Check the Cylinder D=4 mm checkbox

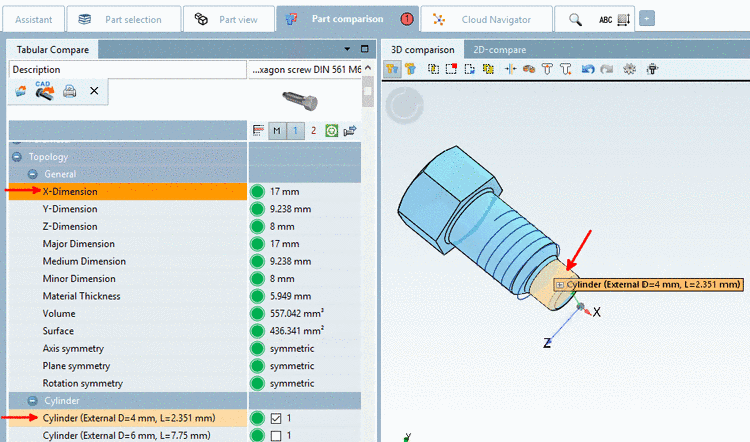click(276, 419)
